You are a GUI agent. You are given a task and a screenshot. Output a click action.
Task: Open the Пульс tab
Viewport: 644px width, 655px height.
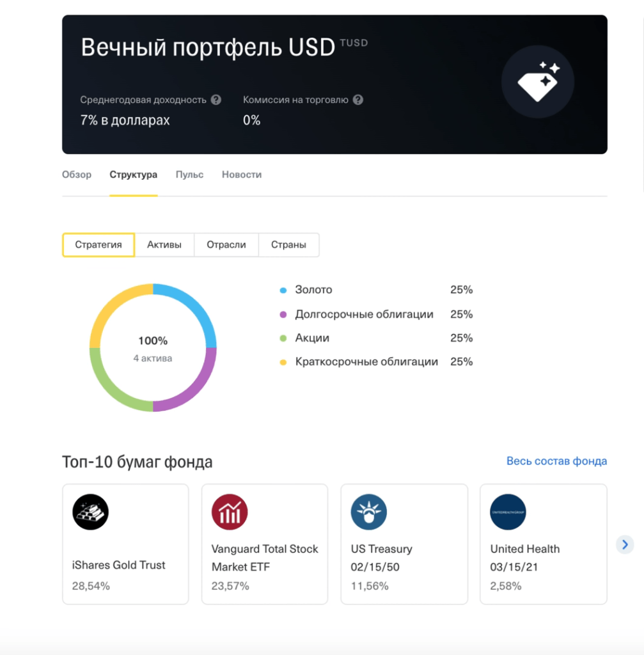click(x=189, y=174)
